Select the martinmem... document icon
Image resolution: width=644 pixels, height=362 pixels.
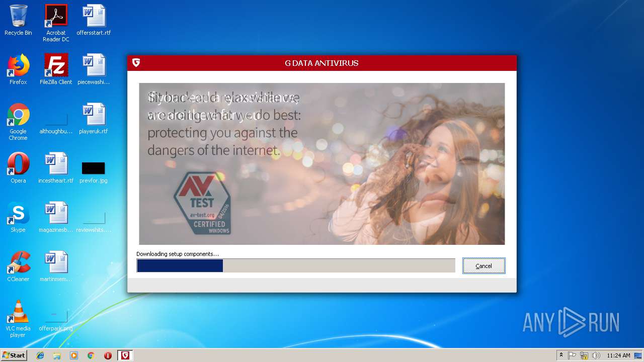56,267
